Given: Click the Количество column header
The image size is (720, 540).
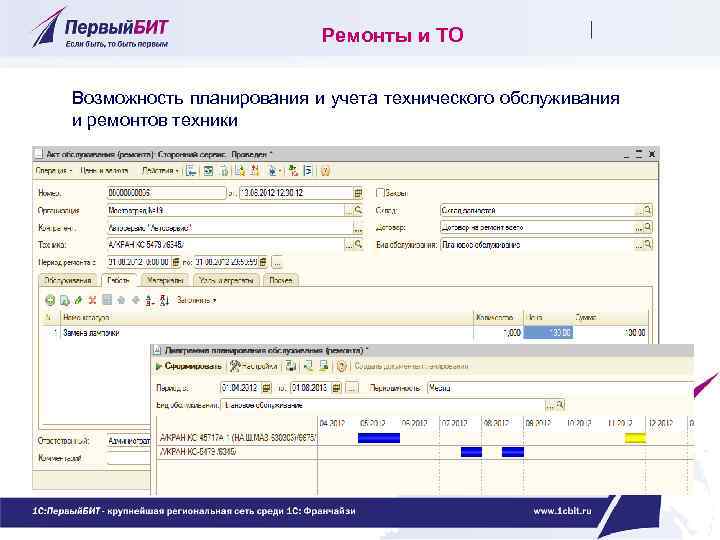Looking at the screenshot, I should tap(498, 317).
